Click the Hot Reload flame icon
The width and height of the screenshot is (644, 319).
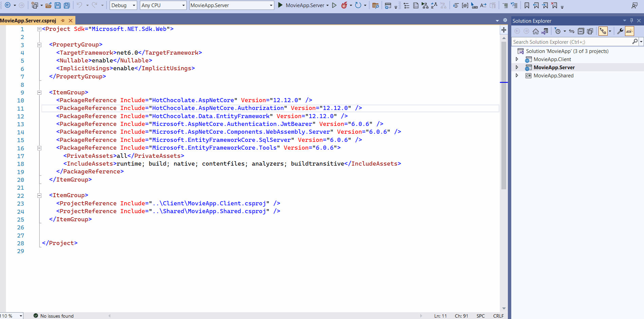pyautogui.click(x=344, y=5)
